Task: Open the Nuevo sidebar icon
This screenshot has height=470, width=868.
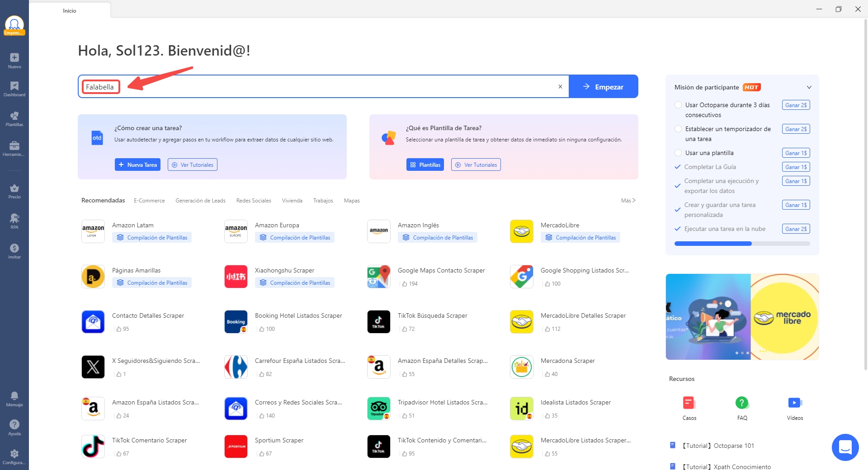Action: pyautogui.click(x=14, y=61)
